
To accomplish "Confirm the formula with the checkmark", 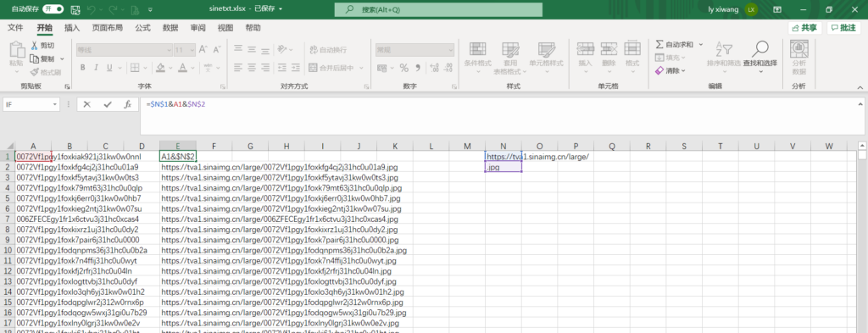I will (x=108, y=103).
